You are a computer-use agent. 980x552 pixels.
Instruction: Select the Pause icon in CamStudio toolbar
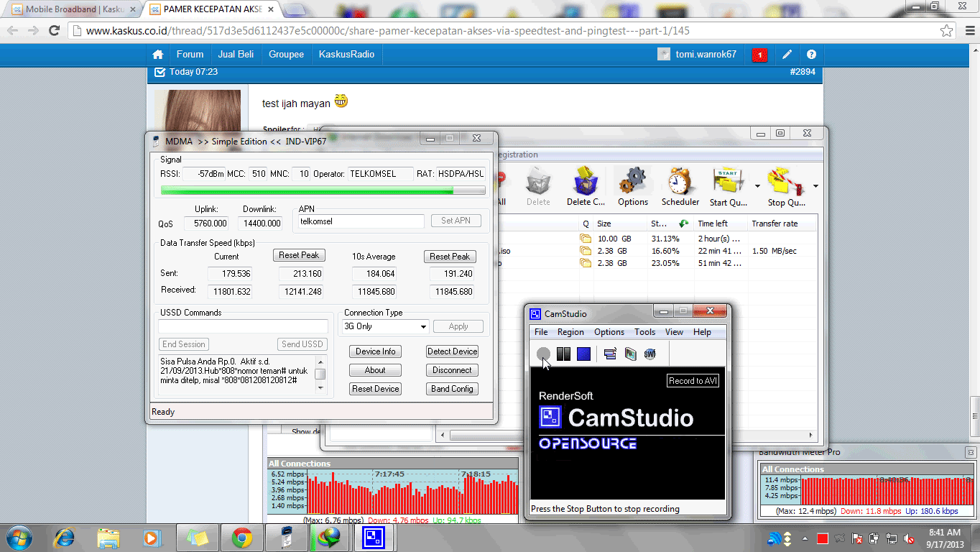[x=563, y=354]
